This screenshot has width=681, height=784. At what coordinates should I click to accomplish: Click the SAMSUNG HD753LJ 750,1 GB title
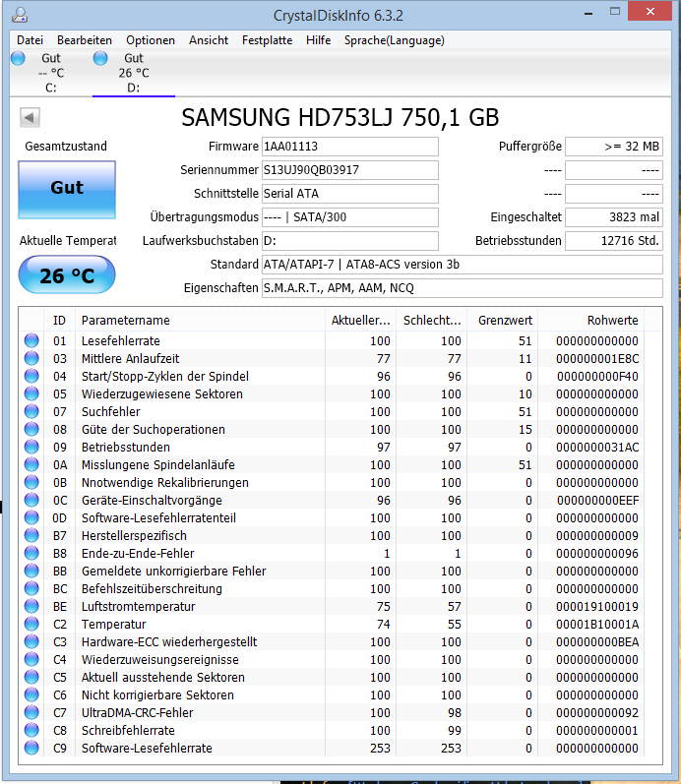click(340, 117)
